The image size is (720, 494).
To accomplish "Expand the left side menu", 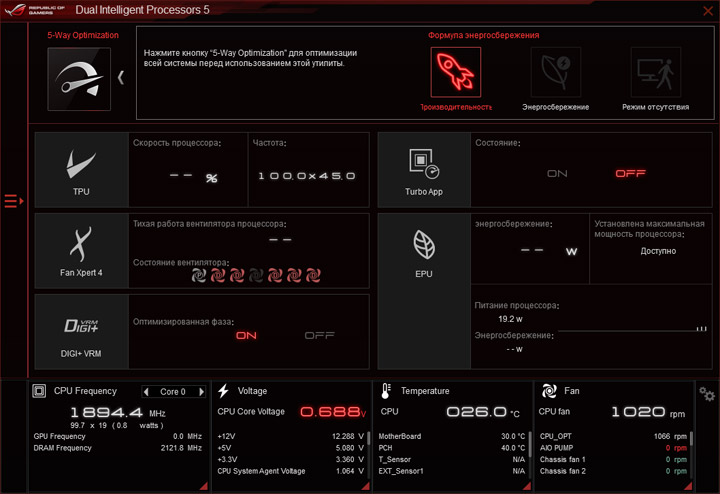I will coord(14,201).
